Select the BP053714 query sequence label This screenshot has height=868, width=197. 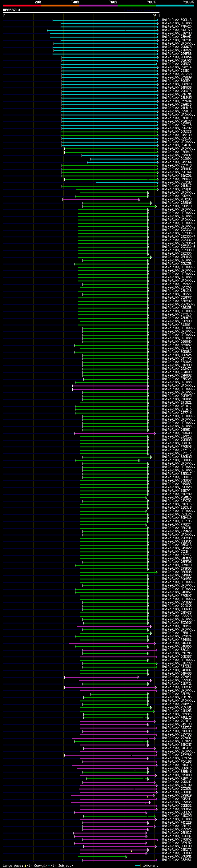click(x=11, y=10)
